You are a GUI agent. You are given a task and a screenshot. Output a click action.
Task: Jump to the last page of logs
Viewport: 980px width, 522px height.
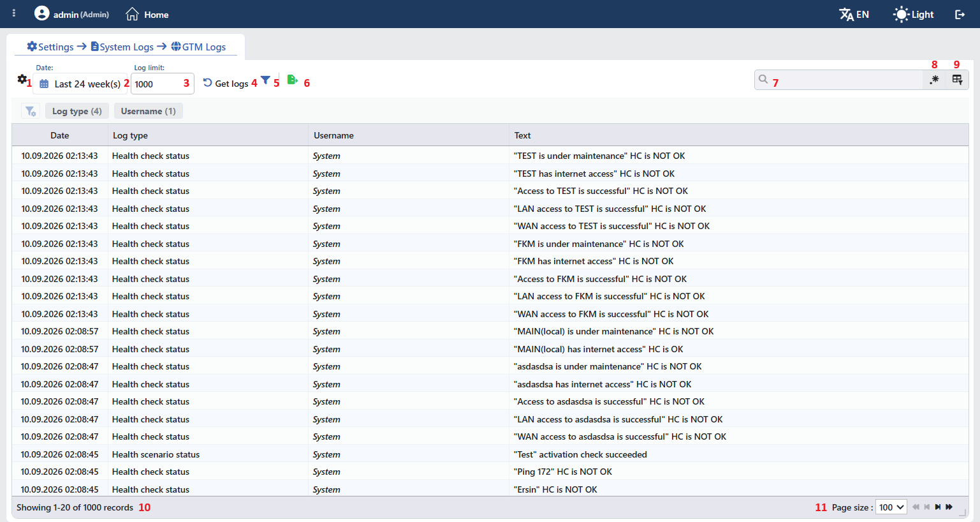click(x=949, y=507)
